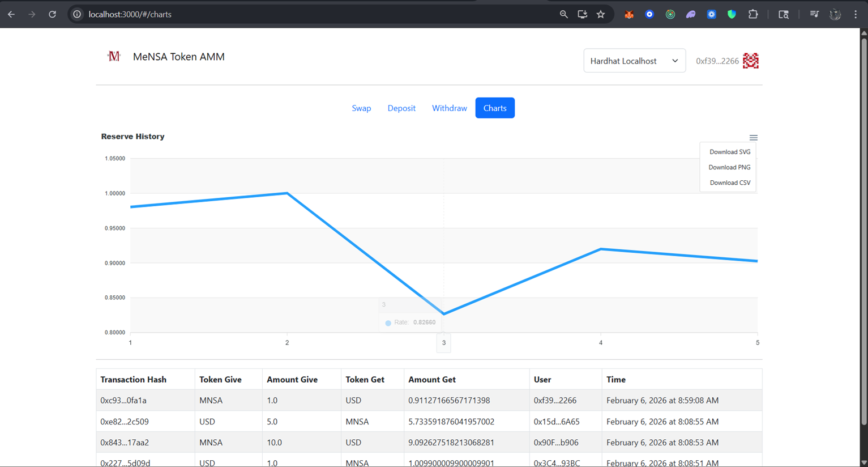
Task: Bookmark this page with the star icon
Action: point(601,15)
